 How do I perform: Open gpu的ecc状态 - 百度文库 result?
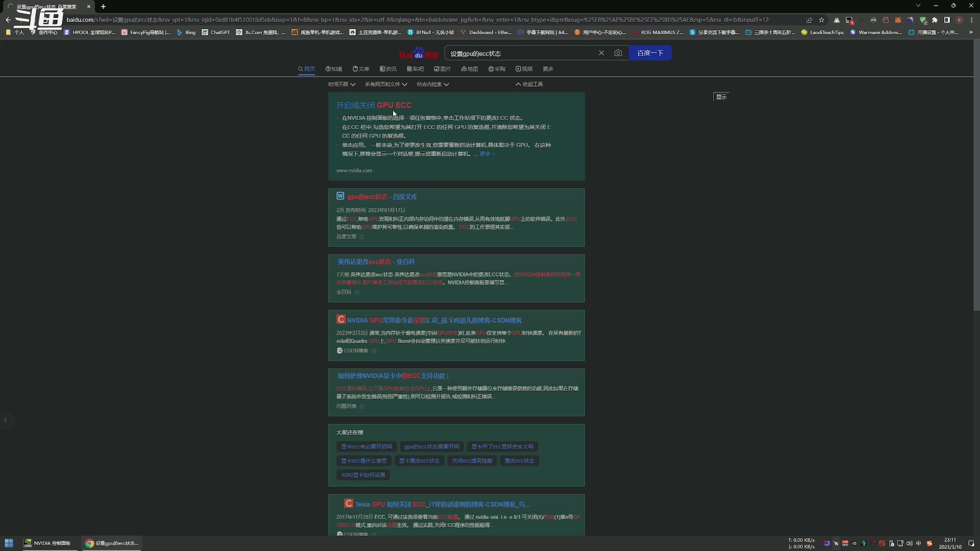382,196
